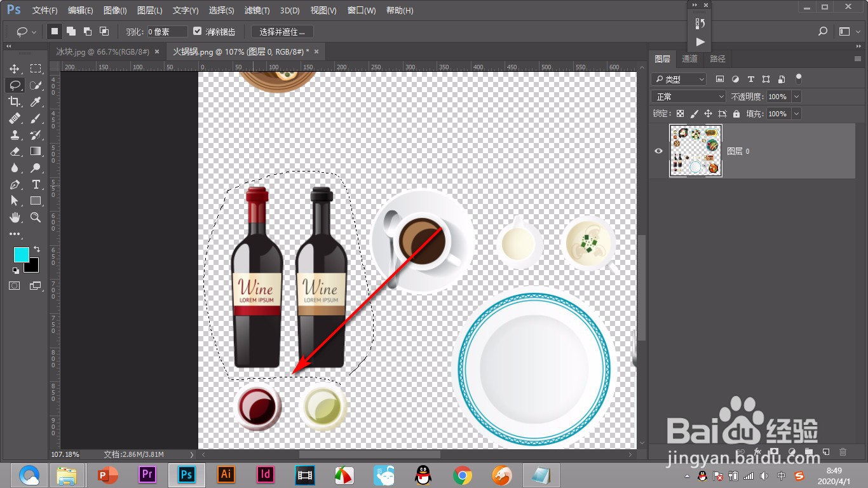This screenshot has width=868, height=488.
Task: Filter for pixel layers
Action: (720, 79)
